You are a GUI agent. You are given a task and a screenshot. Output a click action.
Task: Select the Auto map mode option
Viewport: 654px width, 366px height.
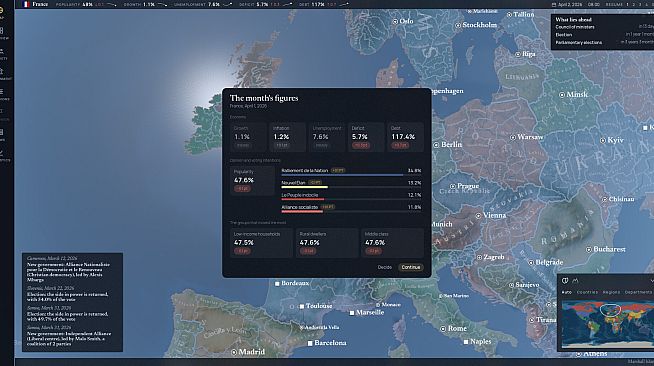click(566, 292)
